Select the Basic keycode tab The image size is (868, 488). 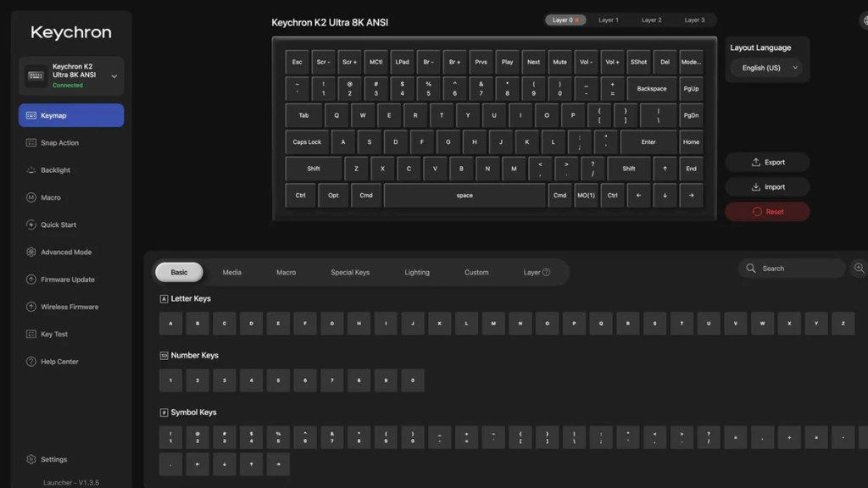[179, 272]
